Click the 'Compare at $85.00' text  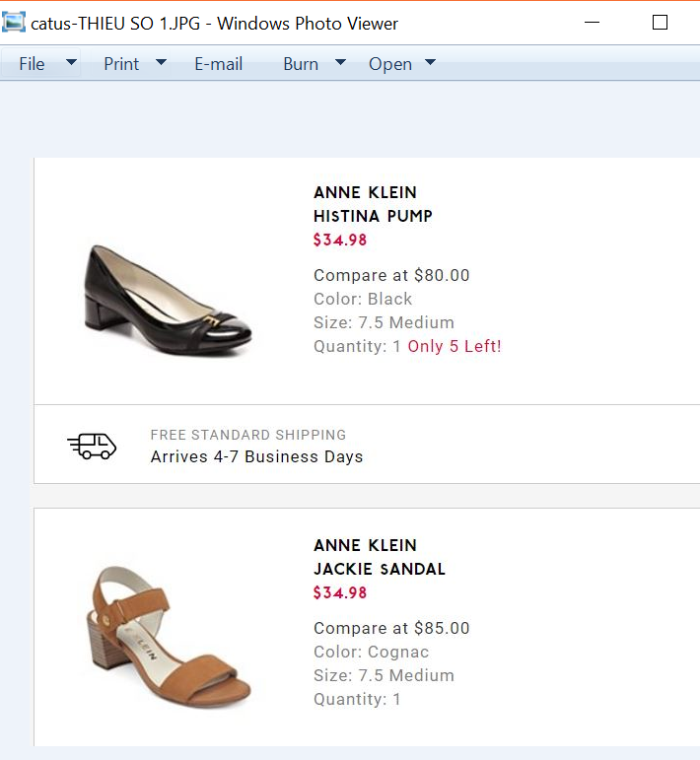(x=391, y=628)
